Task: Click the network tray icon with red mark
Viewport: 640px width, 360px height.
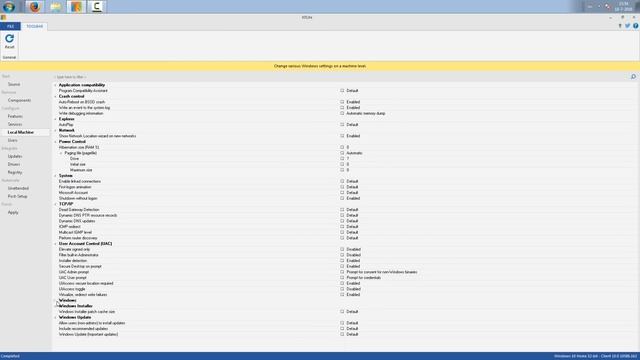Action: coord(607,7)
